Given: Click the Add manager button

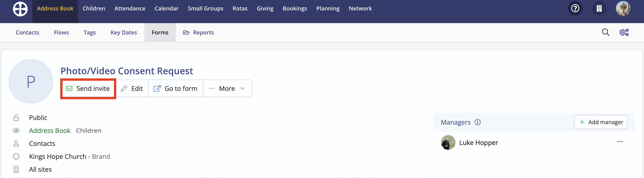Looking at the screenshot, I should (600, 122).
